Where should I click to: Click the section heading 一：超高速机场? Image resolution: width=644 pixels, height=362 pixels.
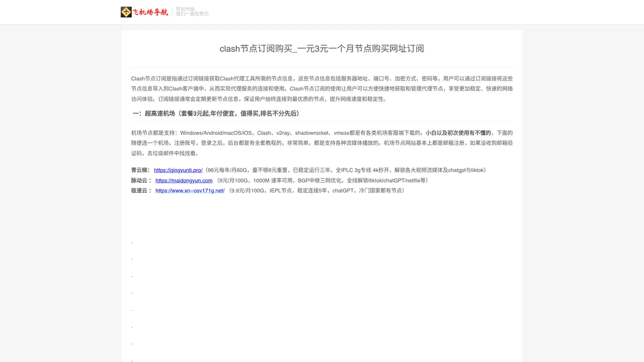pos(216,114)
